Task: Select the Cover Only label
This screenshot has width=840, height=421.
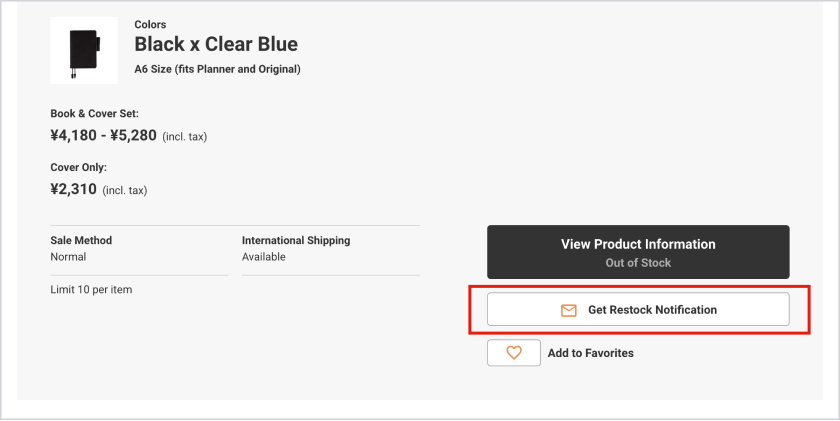Action: (x=78, y=167)
